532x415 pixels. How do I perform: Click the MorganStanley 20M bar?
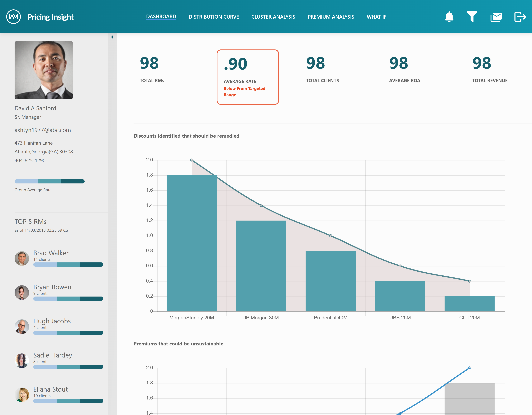tap(192, 243)
